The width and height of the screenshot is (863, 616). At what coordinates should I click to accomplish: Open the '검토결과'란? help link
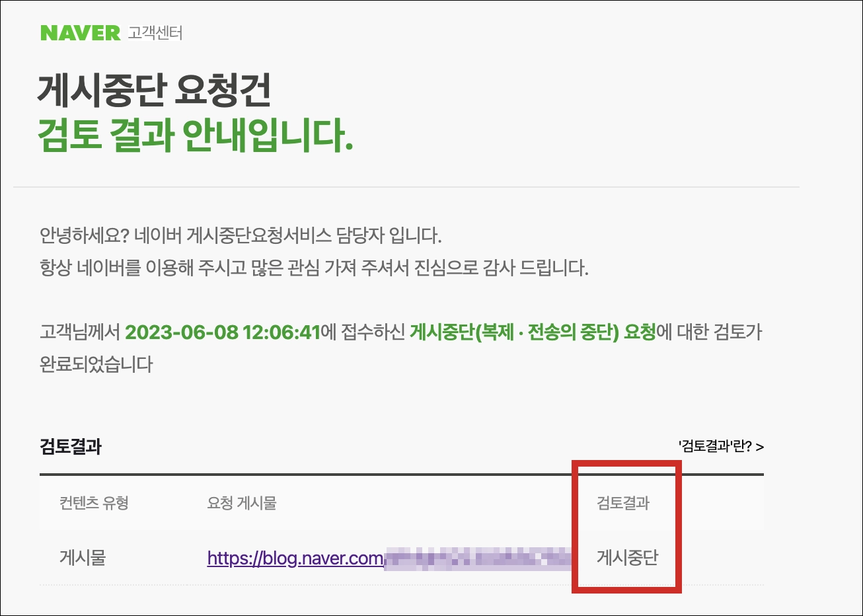721,447
